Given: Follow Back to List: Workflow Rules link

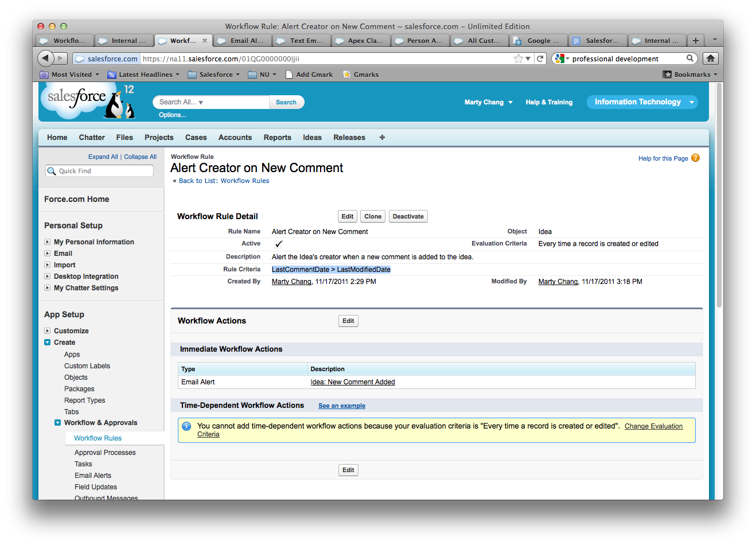Looking at the screenshot, I should (x=224, y=181).
